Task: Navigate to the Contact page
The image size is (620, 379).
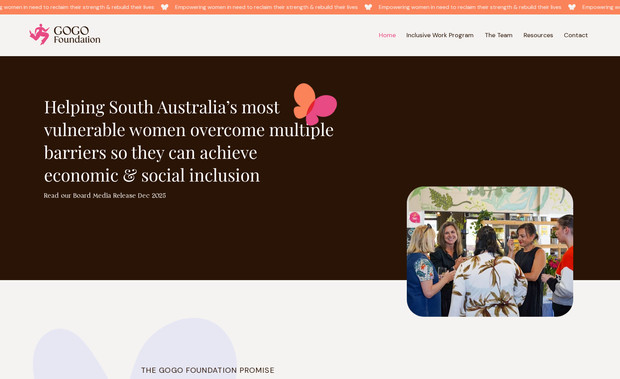Action: click(x=576, y=35)
